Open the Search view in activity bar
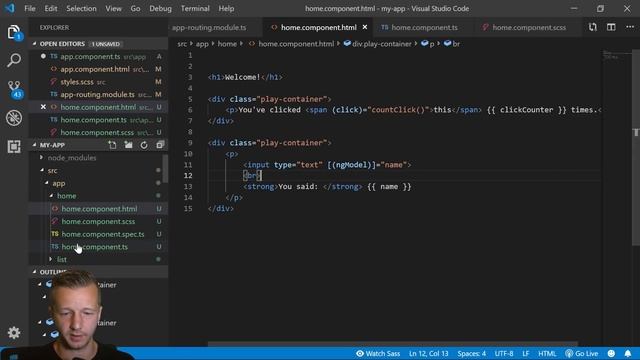This screenshot has width=640, height=360. [x=14, y=60]
